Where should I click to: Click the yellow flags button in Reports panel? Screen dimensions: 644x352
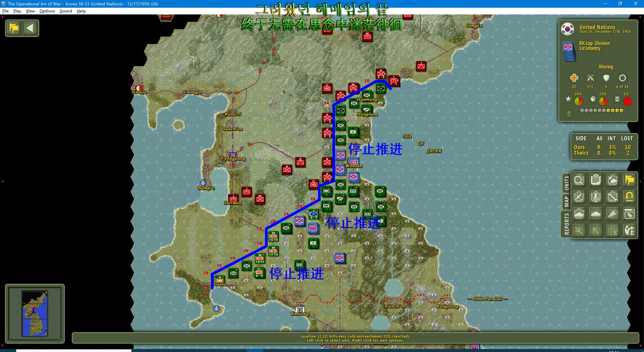pyautogui.click(x=629, y=180)
